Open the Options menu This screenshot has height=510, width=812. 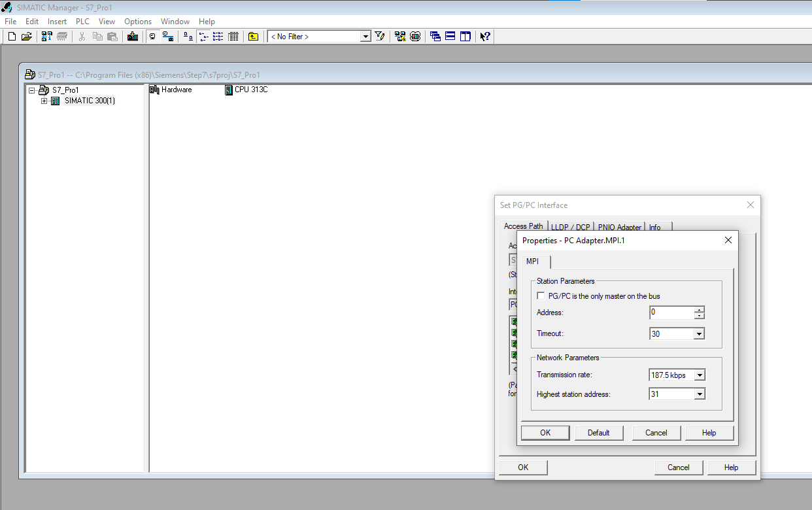coord(138,22)
